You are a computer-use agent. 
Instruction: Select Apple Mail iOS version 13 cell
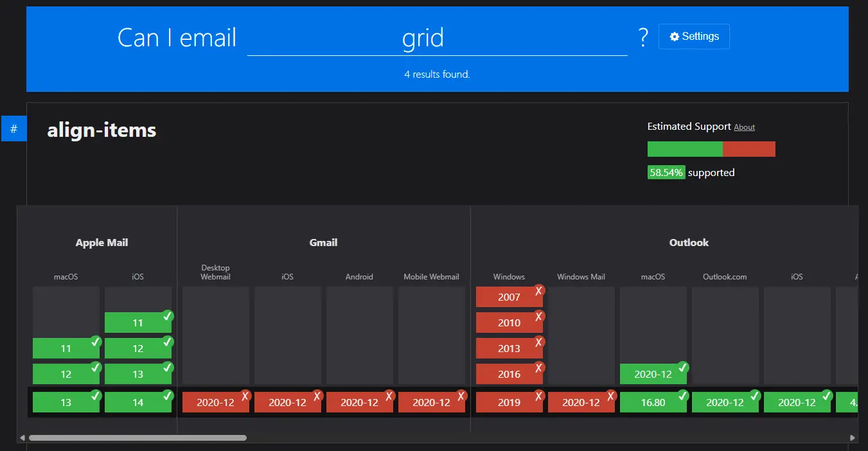point(138,374)
